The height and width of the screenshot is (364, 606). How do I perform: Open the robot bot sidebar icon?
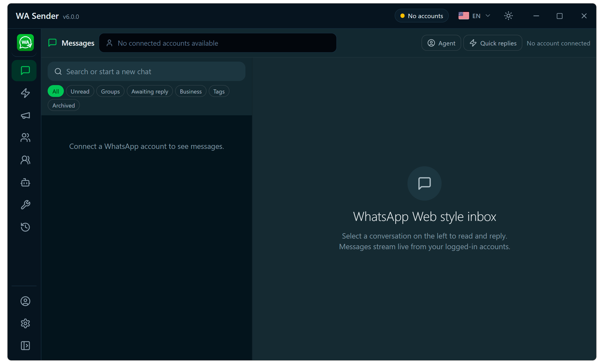coord(25,182)
